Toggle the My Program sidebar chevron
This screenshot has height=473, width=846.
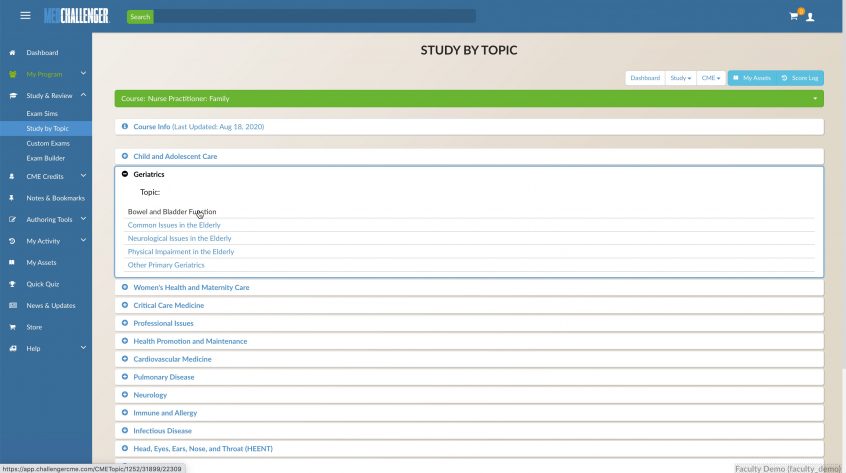(x=83, y=73)
